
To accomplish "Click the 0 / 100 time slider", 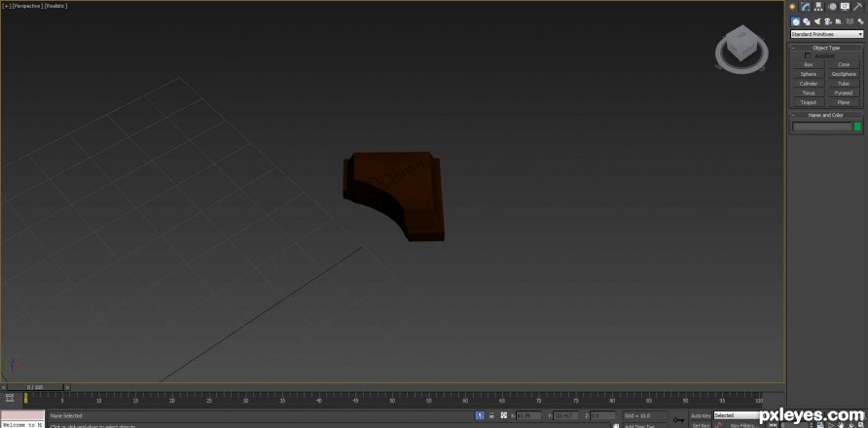I will click(35, 387).
